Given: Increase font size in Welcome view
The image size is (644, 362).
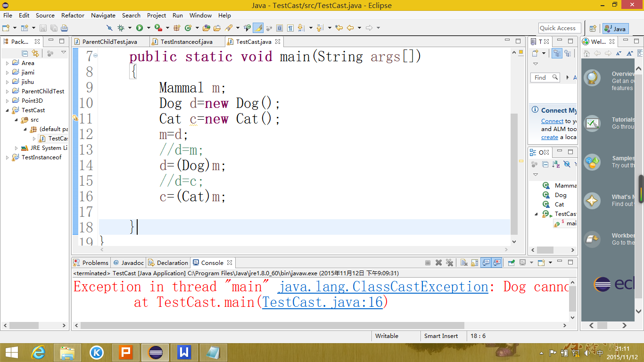Looking at the screenshot, I should coord(629,53).
